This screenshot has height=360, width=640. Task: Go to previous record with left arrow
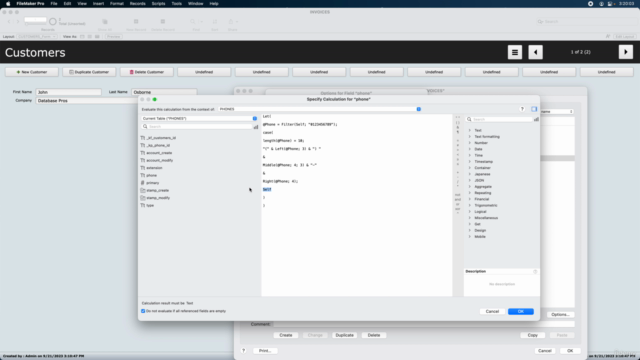pyautogui.click(x=536, y=52)
